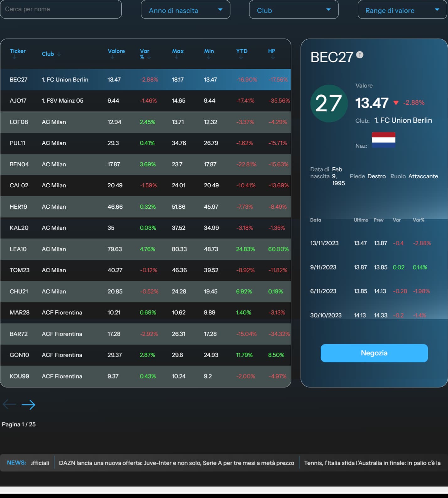
Task: Open the Anno di nascita dropdown
Action: 185,10
